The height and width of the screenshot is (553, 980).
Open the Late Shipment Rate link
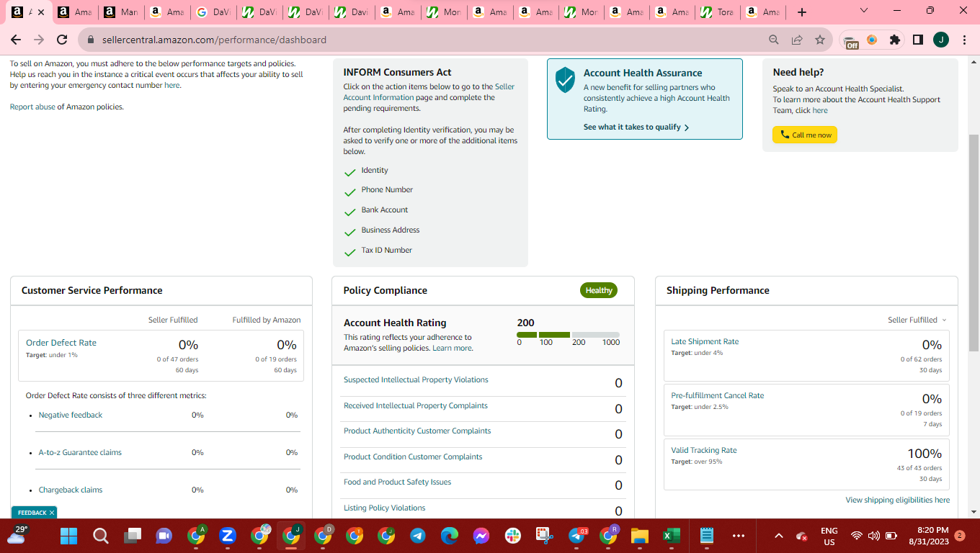click(x=705, y=341)
